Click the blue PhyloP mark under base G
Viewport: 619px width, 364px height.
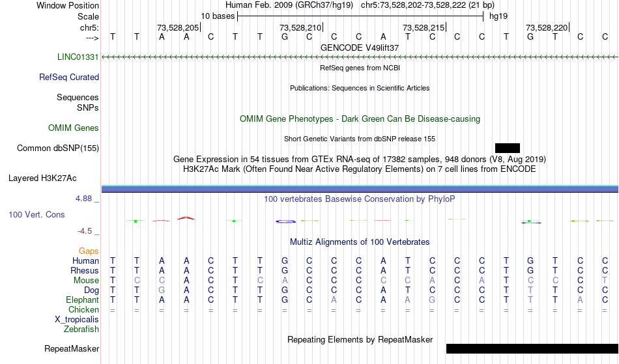pos(285,221)
